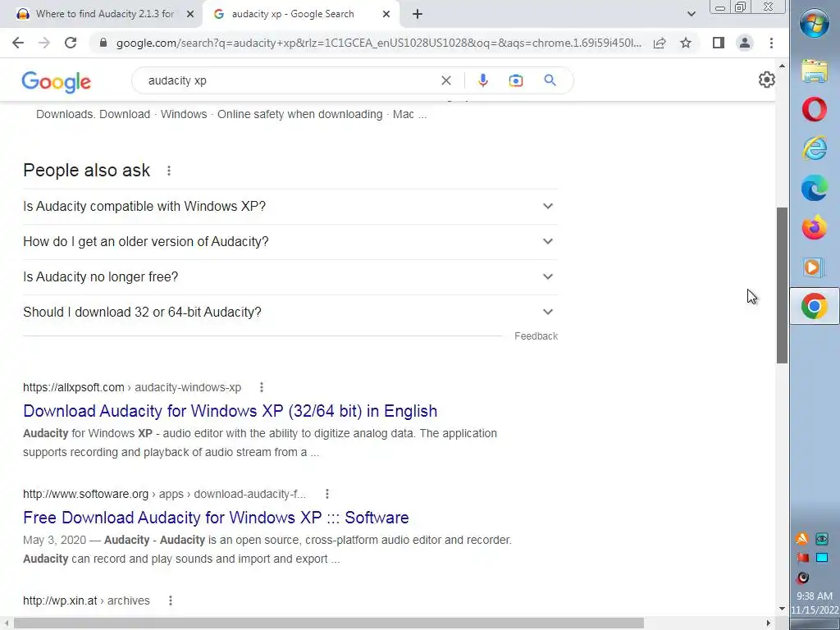Viewport: 840px width, 630px height.
Task: Clear the search box with the X
Action: 445,80
